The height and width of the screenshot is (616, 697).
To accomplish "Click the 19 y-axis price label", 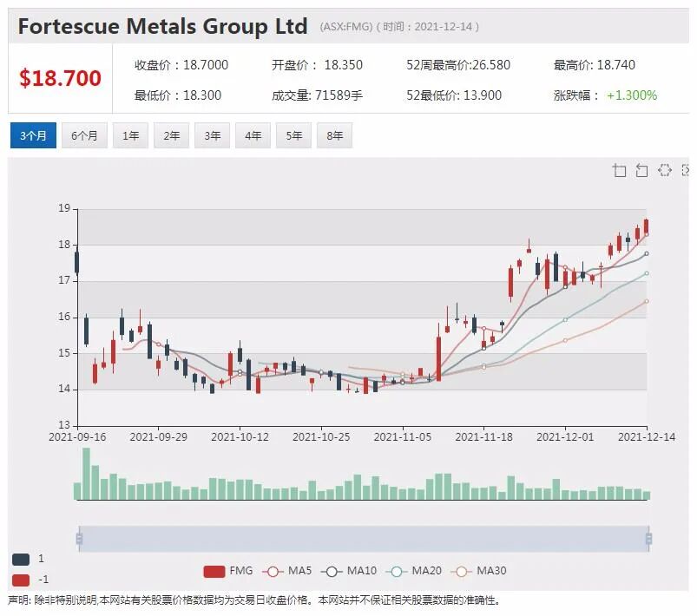I will (x=64, y=208).
